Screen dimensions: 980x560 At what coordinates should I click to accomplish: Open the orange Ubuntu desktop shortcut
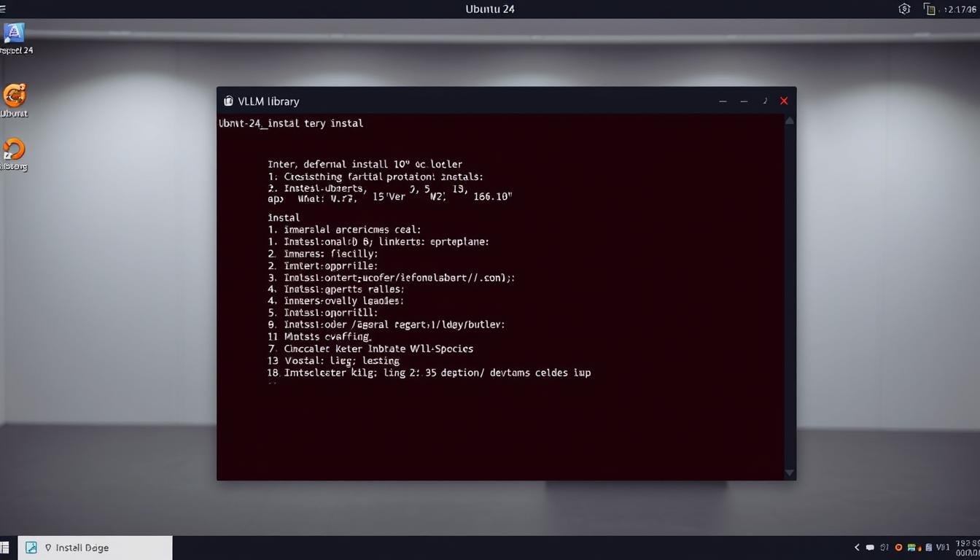(x=15, y=96)
